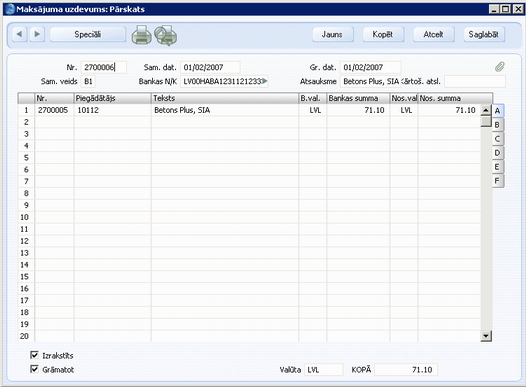Select row number 2
The height and width of the screenshot is (387, 526).
pos(26,122)
